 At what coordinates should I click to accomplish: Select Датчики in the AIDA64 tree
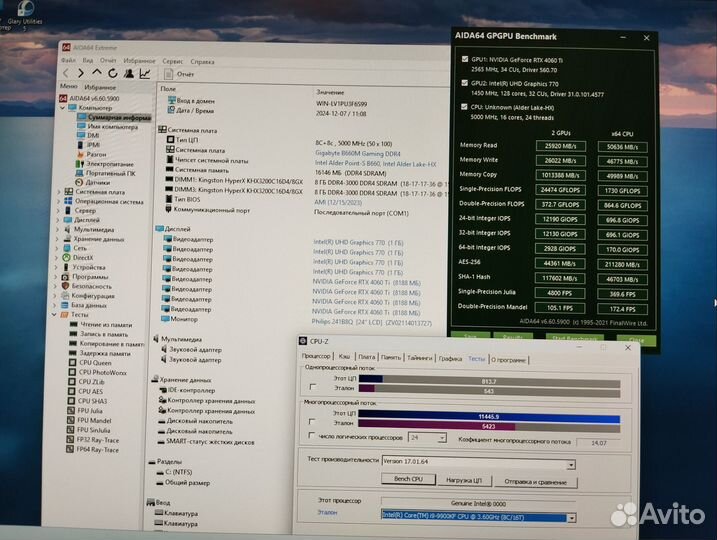pyautogui.click(x=98, y=182)
